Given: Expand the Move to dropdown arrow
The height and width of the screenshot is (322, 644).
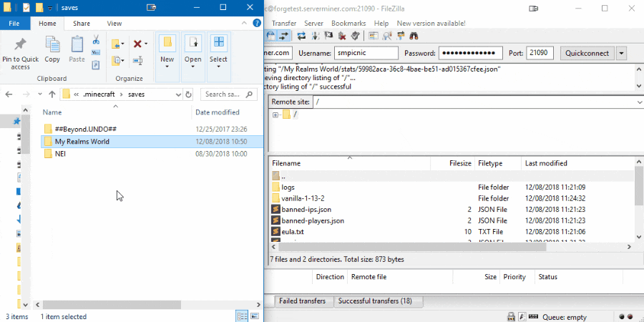Looking at the screenshot, I should (123, 44).
